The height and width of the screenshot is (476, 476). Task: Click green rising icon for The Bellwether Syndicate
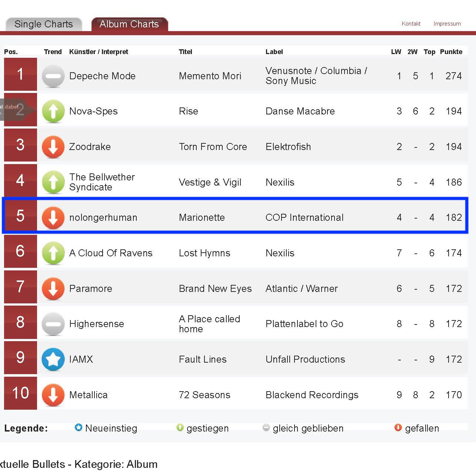point(53,182)
